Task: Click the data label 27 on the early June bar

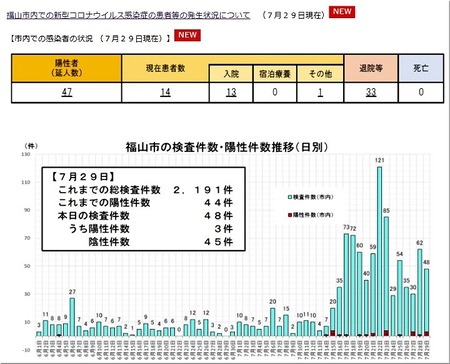Action: point(72,292)
